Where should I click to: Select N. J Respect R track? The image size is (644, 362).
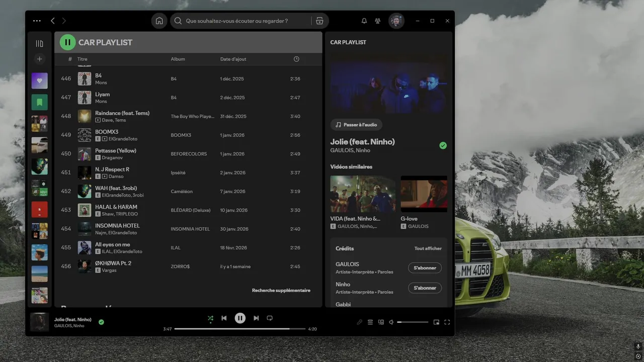coord(188,172)
